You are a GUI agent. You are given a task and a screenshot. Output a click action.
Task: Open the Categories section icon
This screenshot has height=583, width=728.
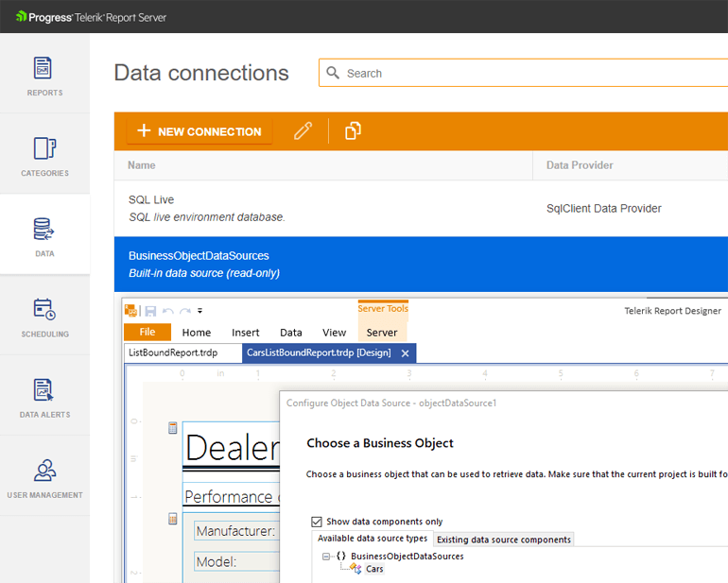[x=44, y=148]
